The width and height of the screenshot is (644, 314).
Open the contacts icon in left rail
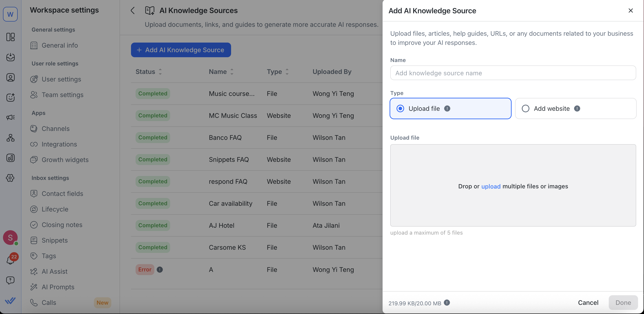[x=10, y=77]
